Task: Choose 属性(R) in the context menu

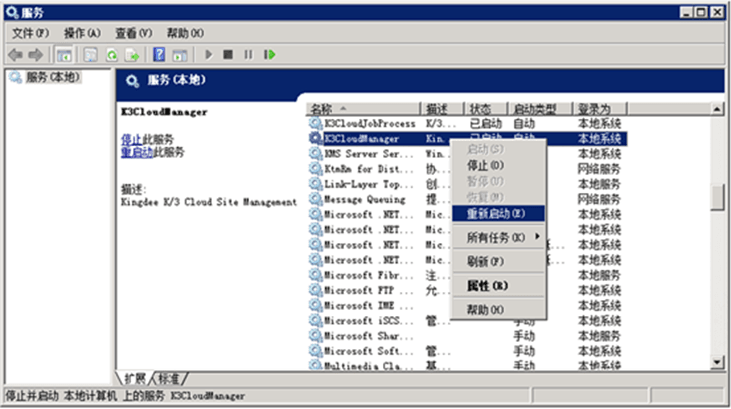Action: point(498,285)
